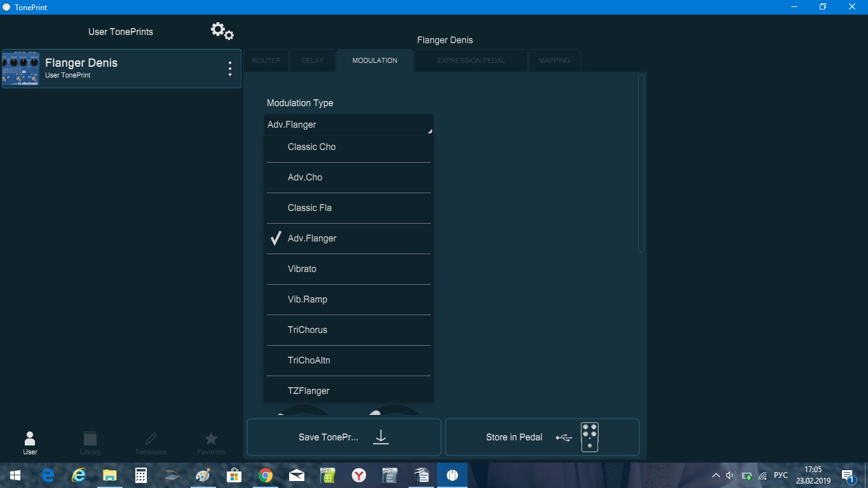The width and height of the screenshot is (868, 488).
Task: Open the EXPRESSION PEDAL tab
Action: click(x=471, y=60)
